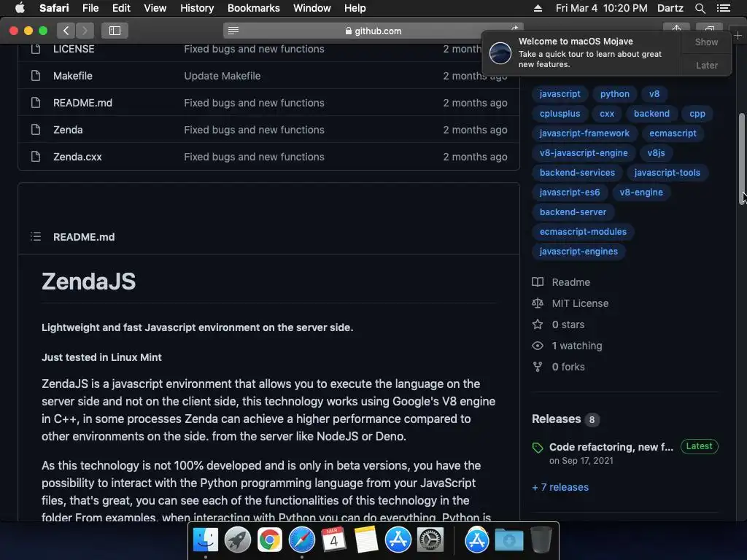Toggle the Safari sidebar button
The image size is (747, 560).
coord(115,31)
